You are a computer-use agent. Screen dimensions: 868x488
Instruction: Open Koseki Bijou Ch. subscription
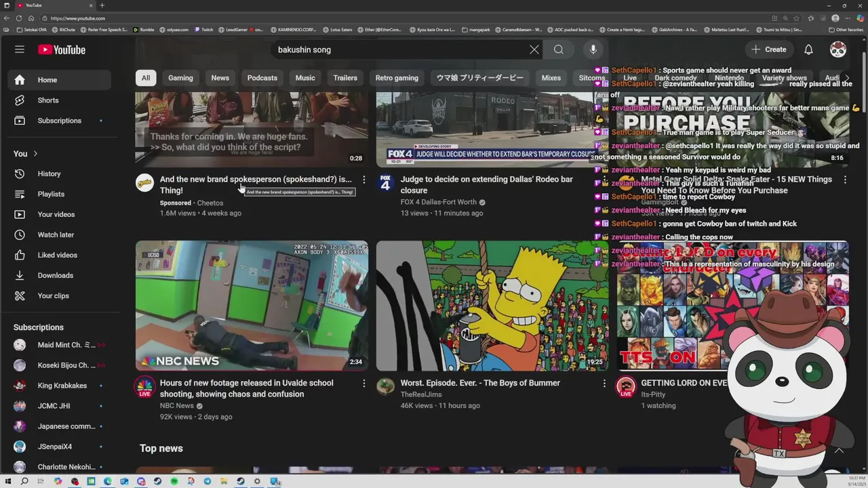[x=60, y=365]
